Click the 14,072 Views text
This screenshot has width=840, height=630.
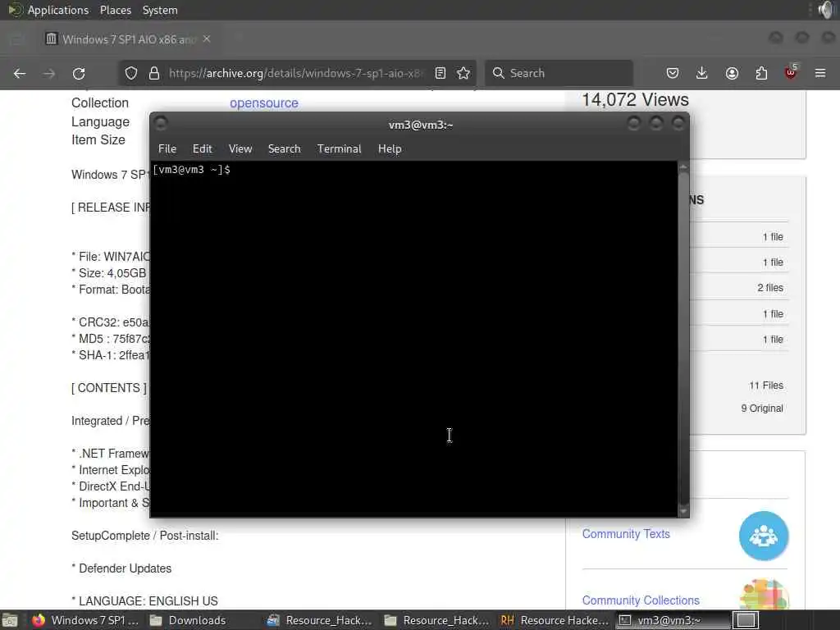[x=636, y=99]
